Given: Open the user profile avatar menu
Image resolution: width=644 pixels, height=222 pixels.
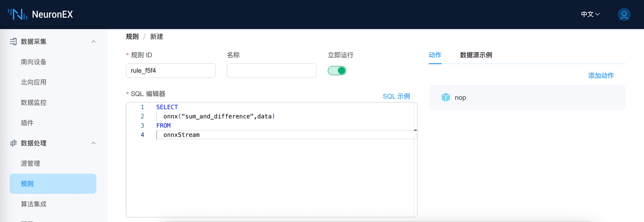Looking at the screenshot, I should 624,14.
